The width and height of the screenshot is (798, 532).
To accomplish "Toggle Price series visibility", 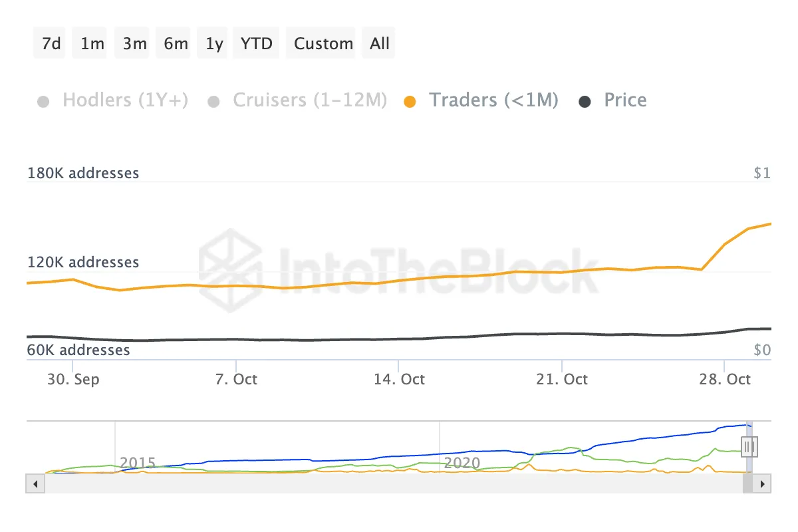I will coord(625,100).
